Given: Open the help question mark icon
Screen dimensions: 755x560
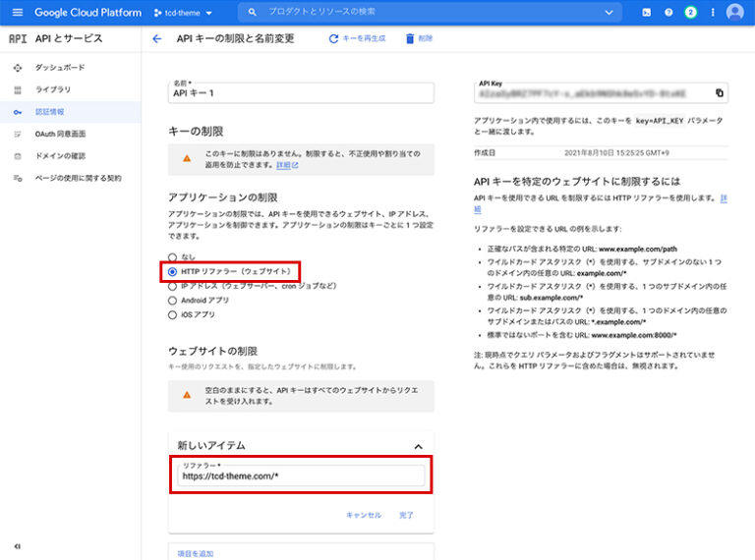Looking at the screenshot, I should tap(668, 13).
